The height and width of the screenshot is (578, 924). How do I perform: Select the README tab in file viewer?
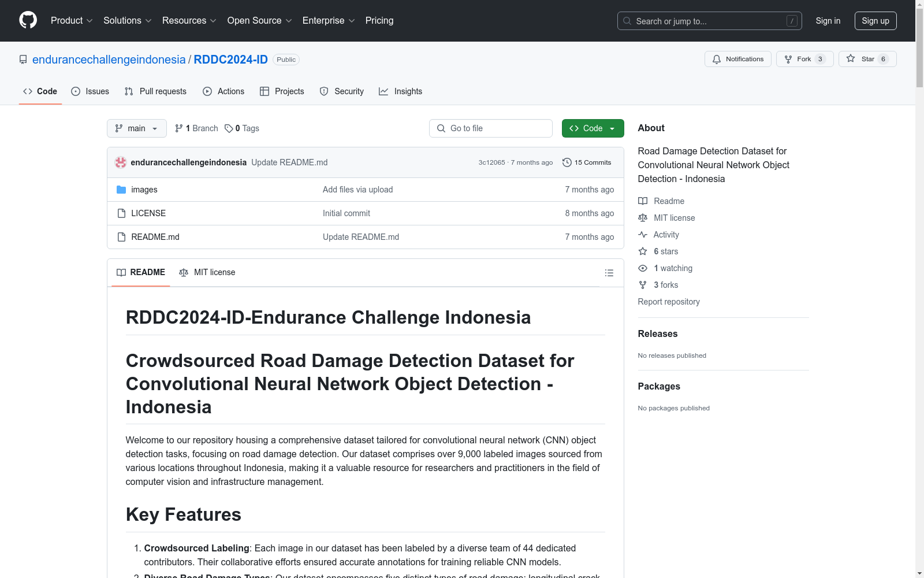tap(141, 272)
